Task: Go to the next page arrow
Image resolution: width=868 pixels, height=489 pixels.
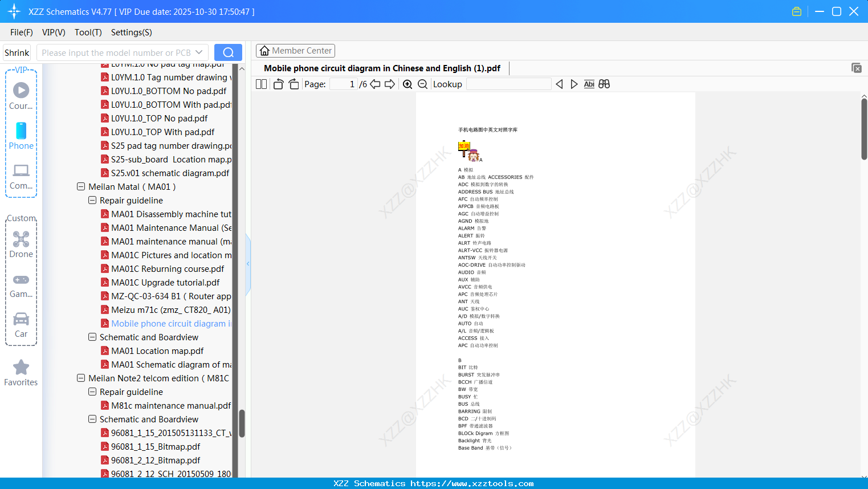Action: tap(390, 84)
